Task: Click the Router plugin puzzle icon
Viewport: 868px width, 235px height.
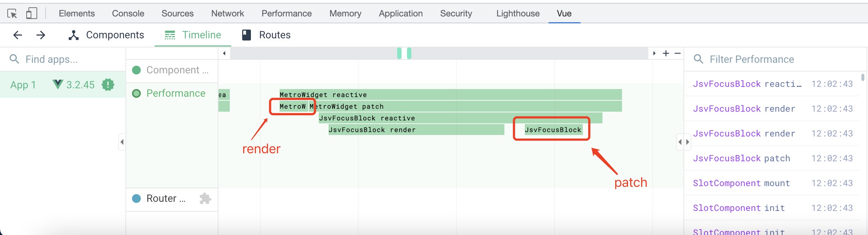Action: tap(205, 199)
